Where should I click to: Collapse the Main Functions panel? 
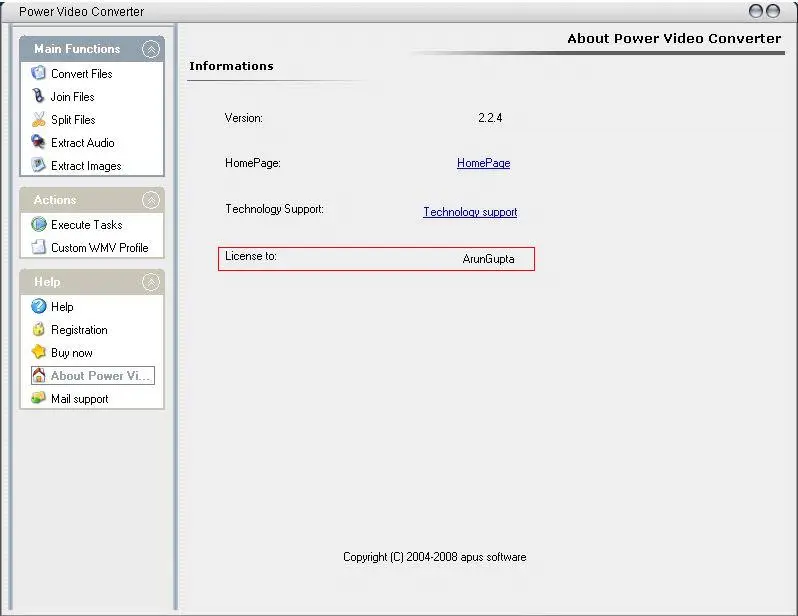point(151,49)
